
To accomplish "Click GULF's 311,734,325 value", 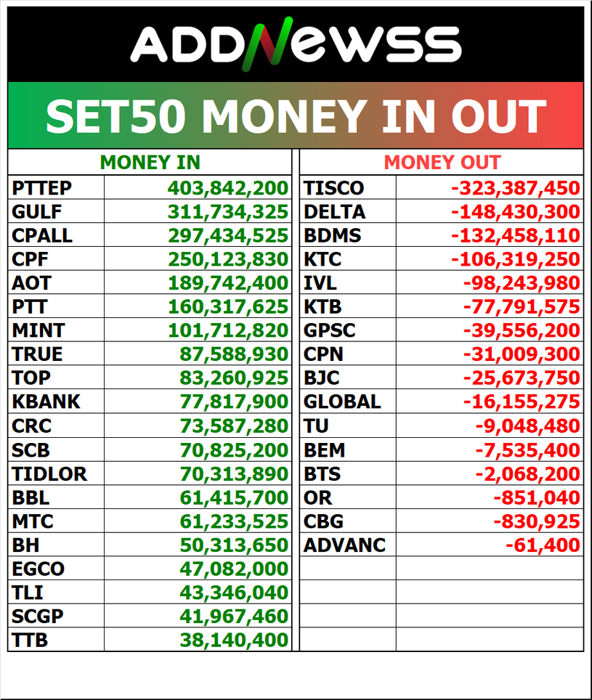I will coord(228,213).
